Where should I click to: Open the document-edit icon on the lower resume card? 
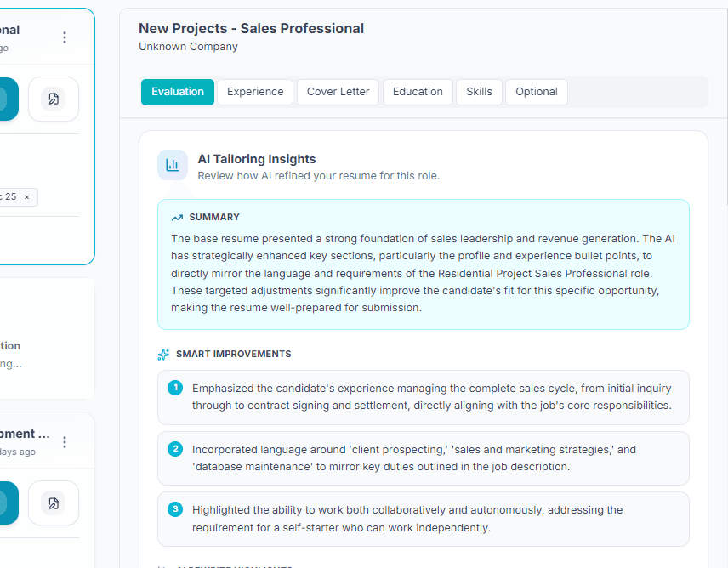tap(54, 503)
